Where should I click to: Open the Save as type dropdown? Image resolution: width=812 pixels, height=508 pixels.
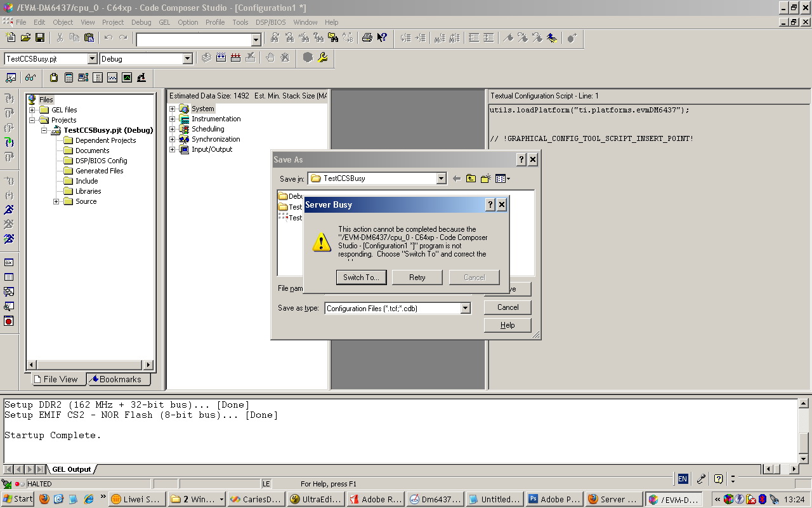point(465,307)
